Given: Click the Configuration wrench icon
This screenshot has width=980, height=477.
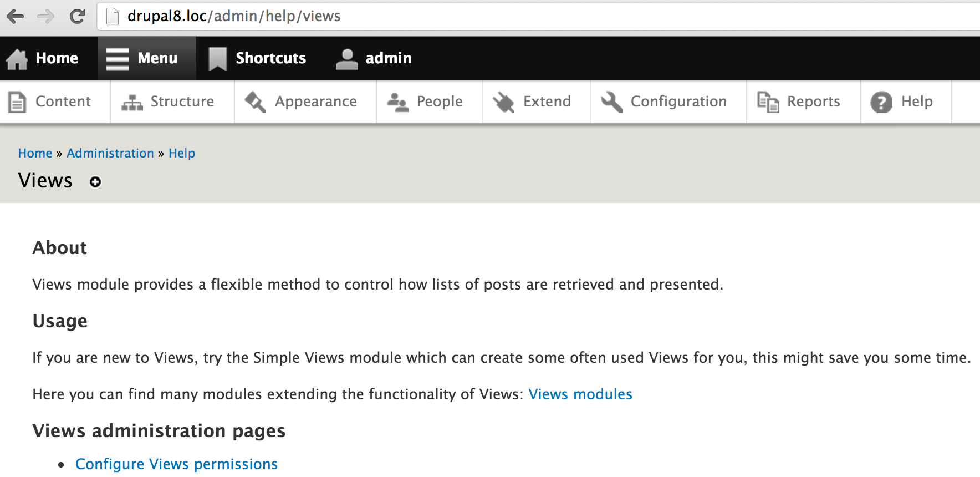Looking at the screenshot, I should 612,102.
